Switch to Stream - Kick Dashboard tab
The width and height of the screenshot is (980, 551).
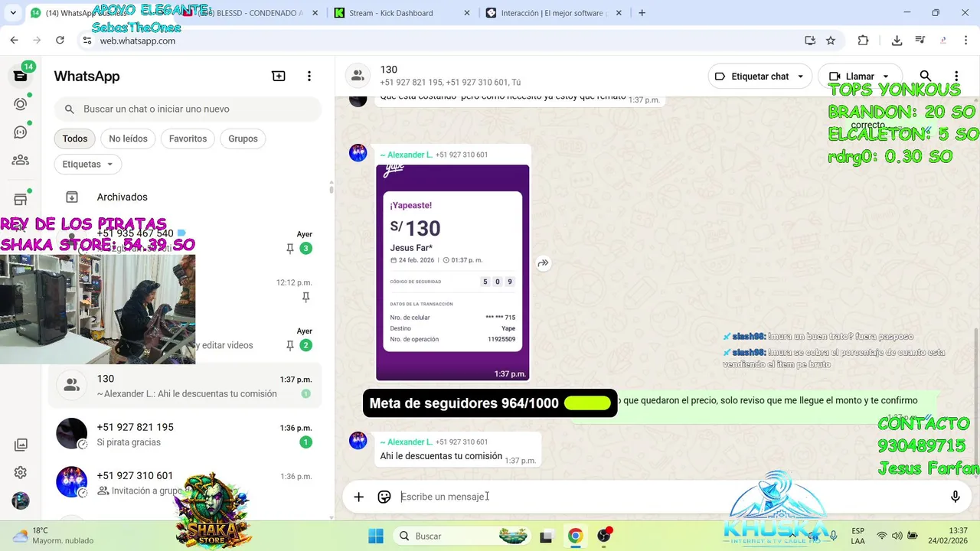click(403, 13)
